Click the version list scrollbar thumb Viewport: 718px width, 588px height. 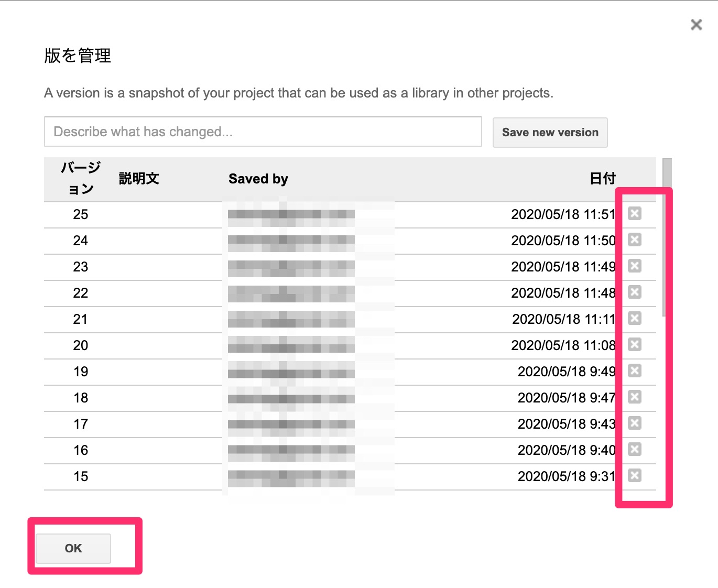tap(667, 236)
